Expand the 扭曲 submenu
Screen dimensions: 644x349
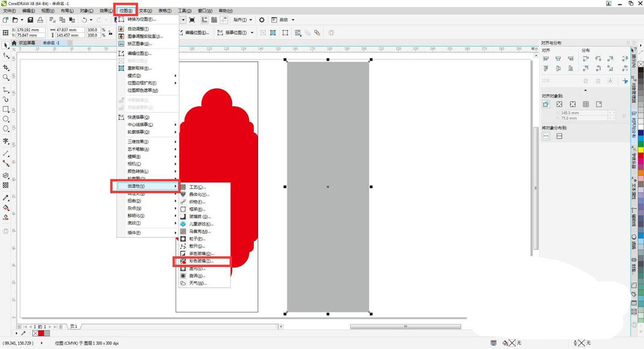147,201
